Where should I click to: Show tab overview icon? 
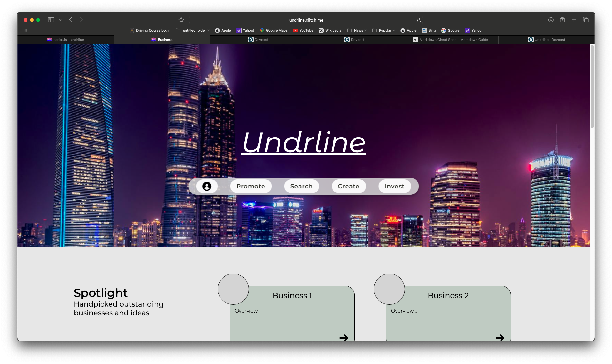click(x=586, y=20)
